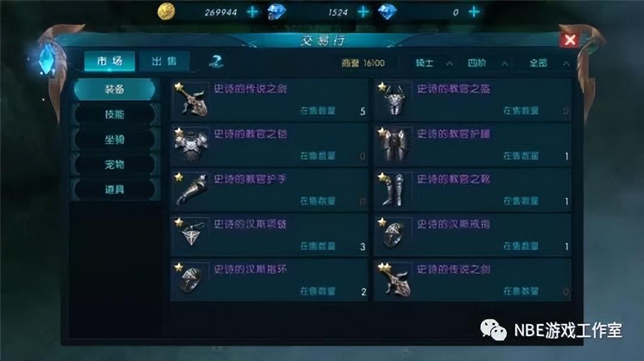Image resolution: width=644 pixels, height=361 pixels.
Task: Select the 史诗的传说之剑 sword icon in first row
Action: click(x=191, y=99)
